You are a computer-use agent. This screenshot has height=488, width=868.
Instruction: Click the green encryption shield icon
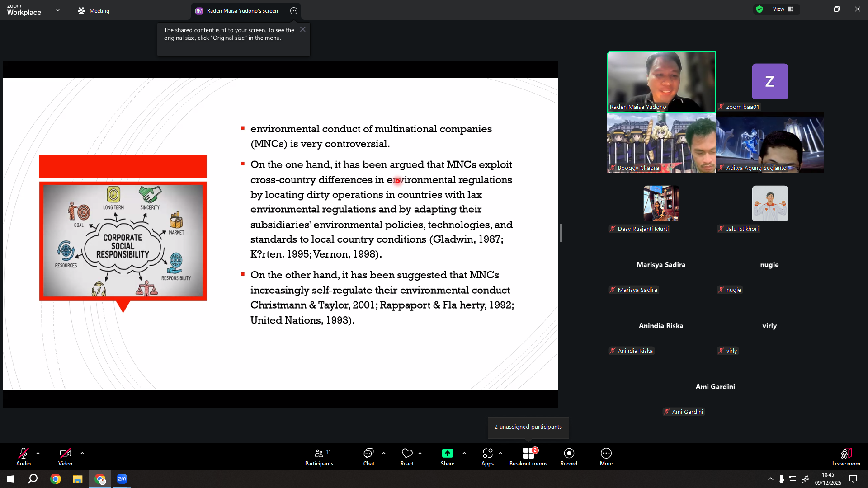pos(759,9)
